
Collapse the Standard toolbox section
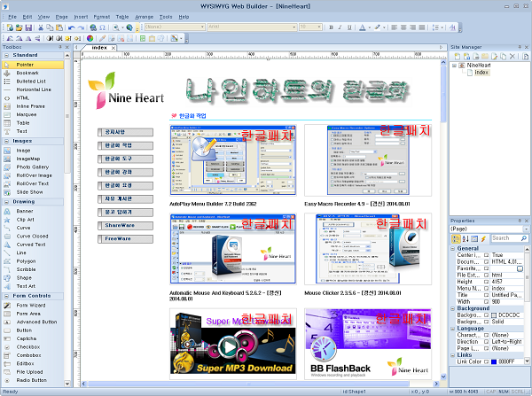click(6, 55)
